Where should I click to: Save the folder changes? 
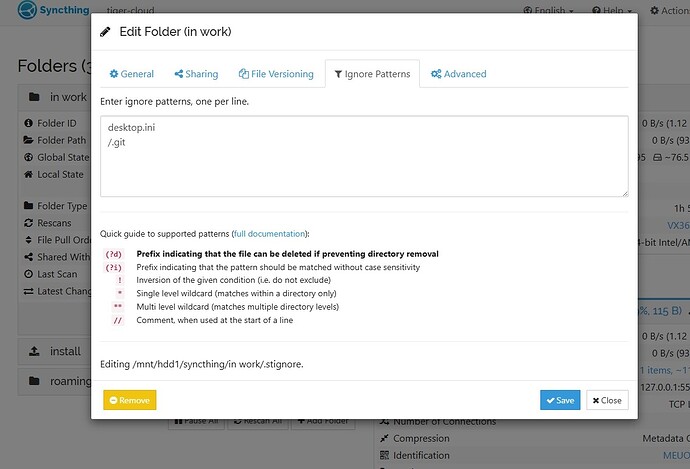click(560, 400)
